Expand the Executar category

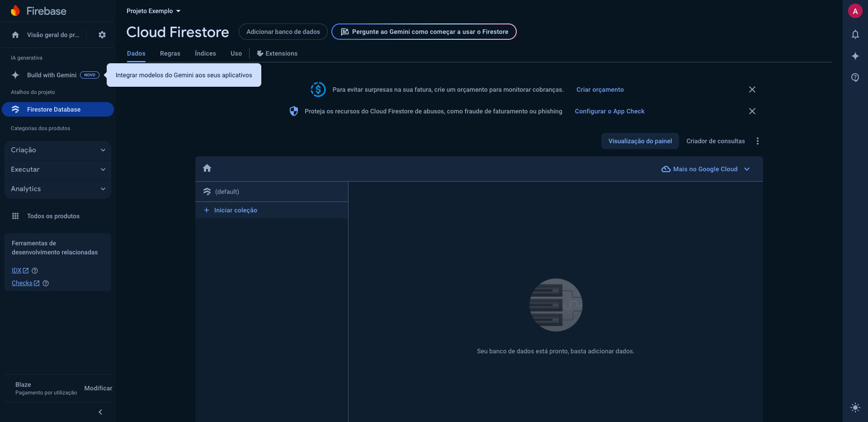[x=58, y=169]
